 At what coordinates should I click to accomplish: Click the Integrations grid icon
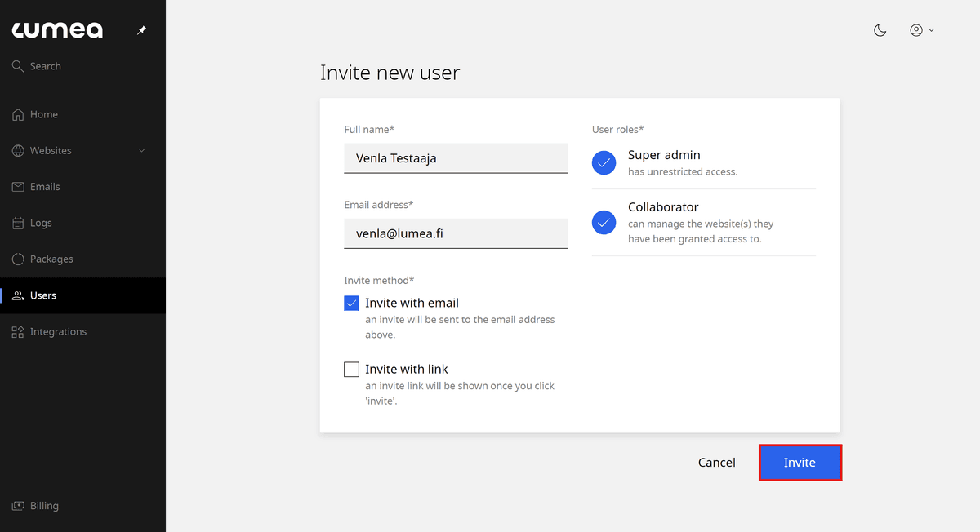pos(18,332)
